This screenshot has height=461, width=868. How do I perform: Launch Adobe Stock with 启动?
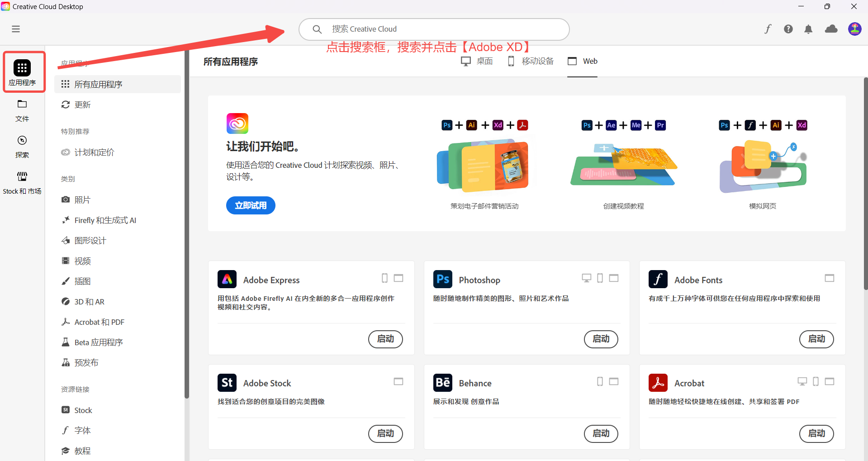[x=385, y=433]
